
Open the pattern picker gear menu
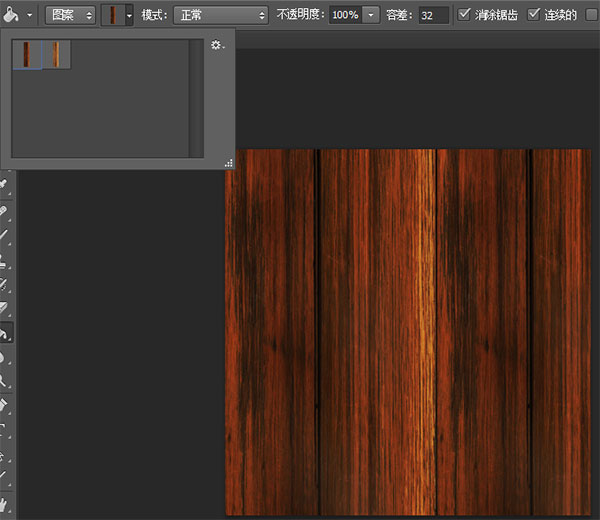(x=217, y=45)
